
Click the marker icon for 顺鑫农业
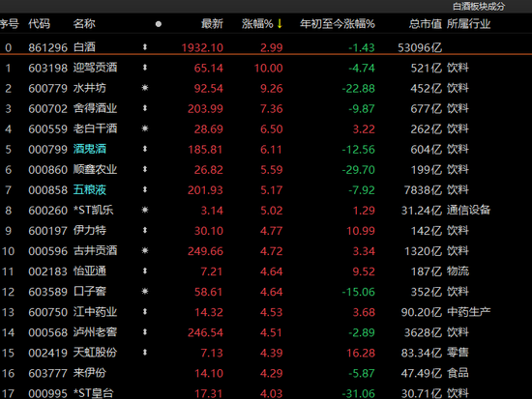tap(145, 169)
